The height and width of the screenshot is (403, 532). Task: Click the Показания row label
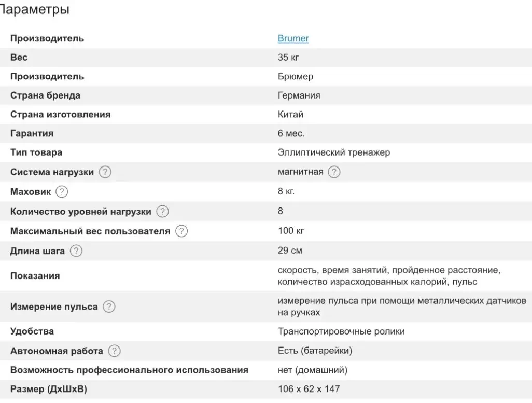pos(35,276)
